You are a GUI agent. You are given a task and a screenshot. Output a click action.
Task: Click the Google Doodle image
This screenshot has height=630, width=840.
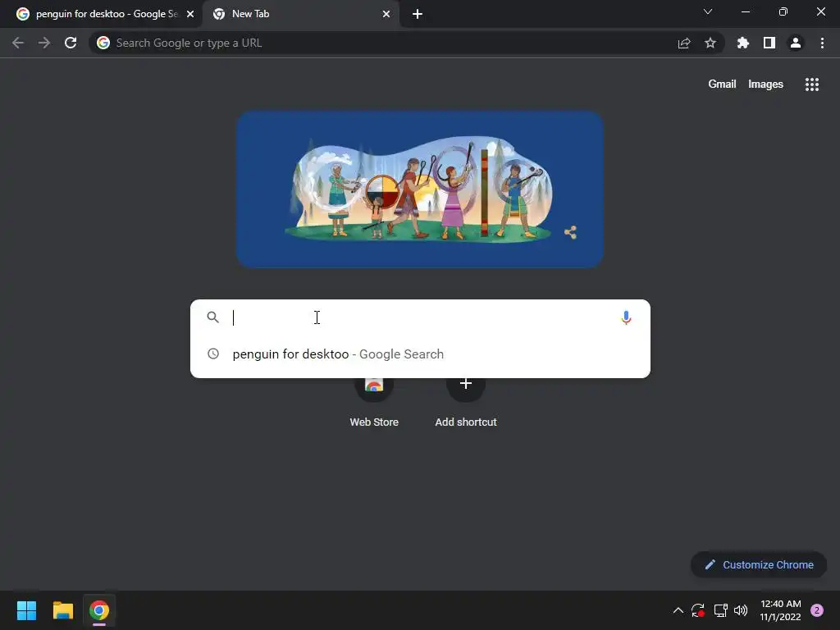420,189
